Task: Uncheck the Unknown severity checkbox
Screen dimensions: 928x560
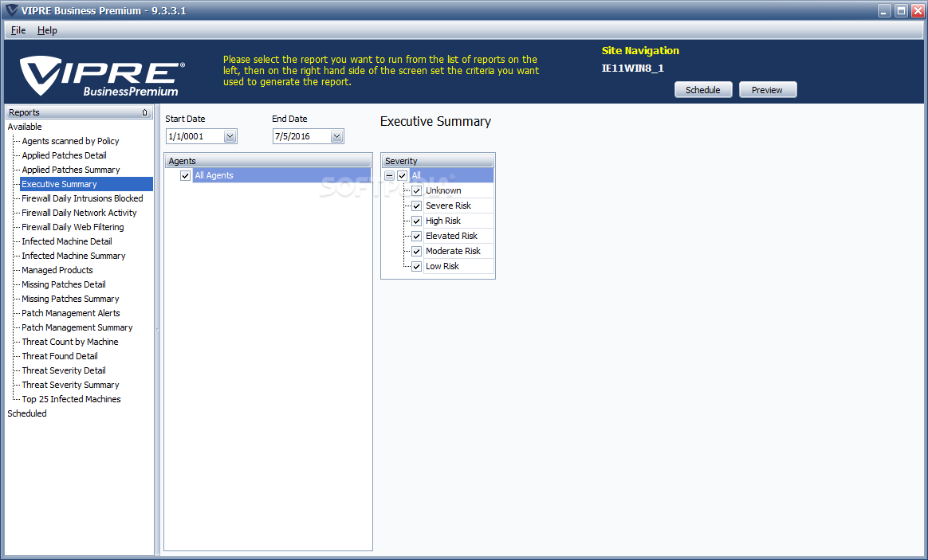Action: point(417,191)
